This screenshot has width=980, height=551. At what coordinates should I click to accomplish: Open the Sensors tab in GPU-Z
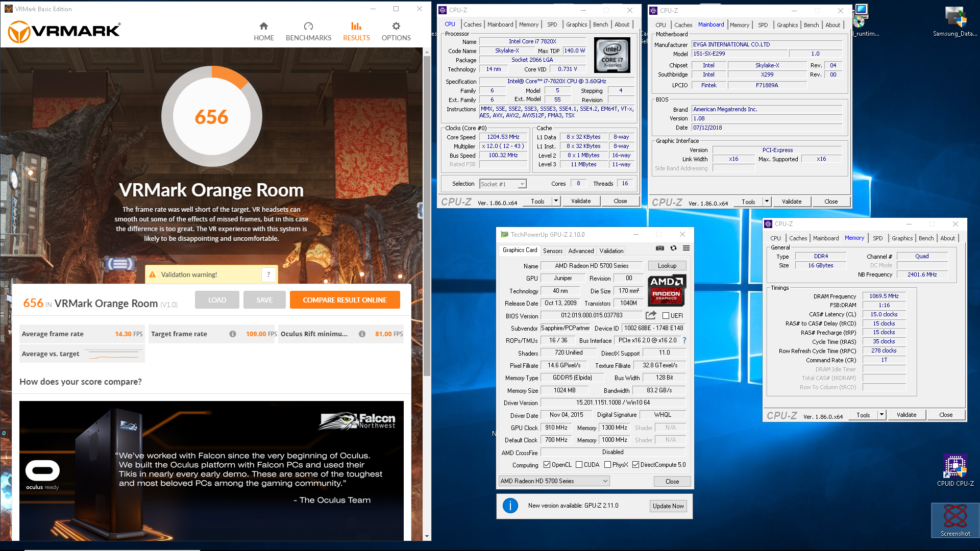[x=553, y=251]
